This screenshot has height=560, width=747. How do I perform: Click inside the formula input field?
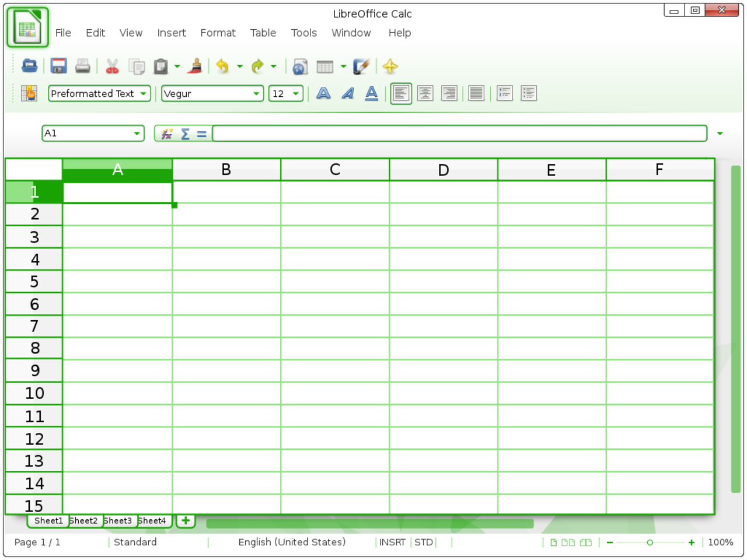tap(459, 134)
